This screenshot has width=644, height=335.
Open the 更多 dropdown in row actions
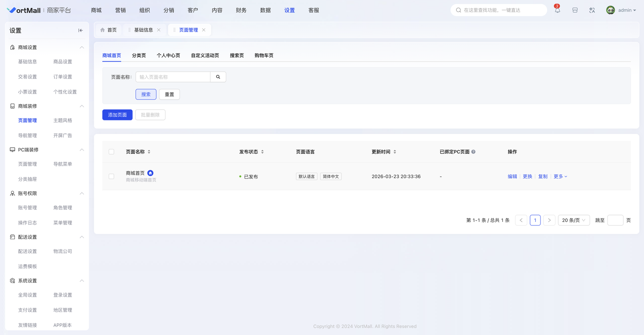coord(560,176)
